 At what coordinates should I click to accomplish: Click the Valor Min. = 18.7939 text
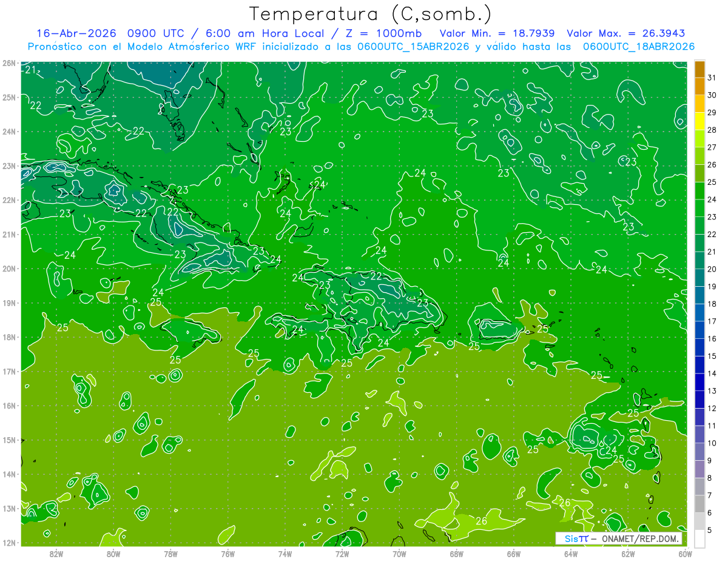click(499, 33)
